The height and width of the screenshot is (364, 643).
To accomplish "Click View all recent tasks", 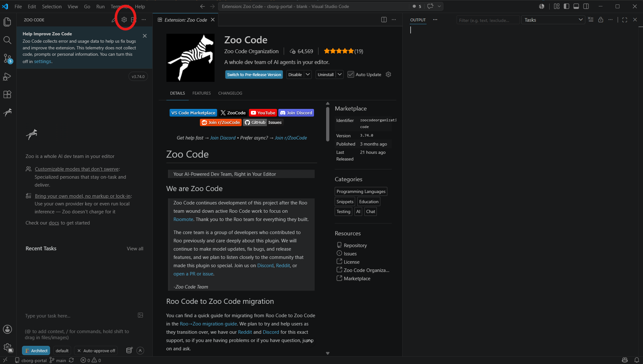I will pyautogui.click(x=135, y=249).
